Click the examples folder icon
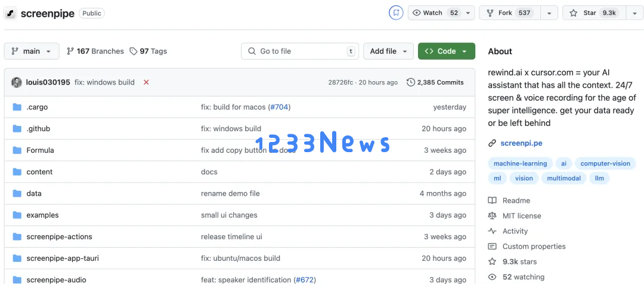Screen dimensions: 644x284 (x=17, y=215)
